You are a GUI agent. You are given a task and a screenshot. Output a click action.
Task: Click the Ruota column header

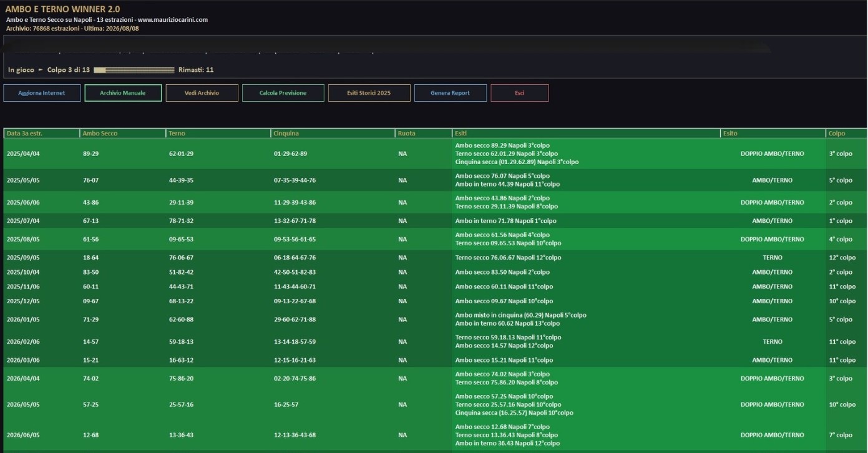424,134
